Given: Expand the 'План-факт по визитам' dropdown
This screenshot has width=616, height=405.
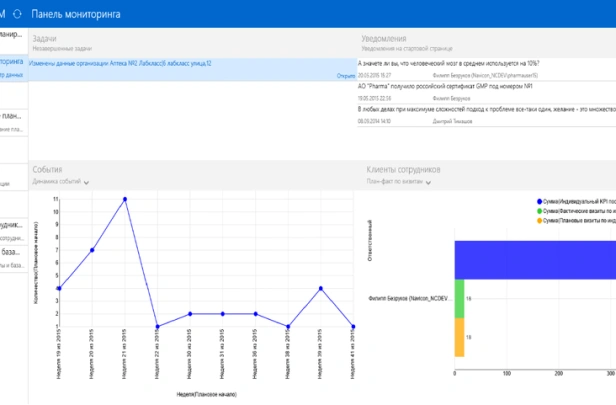Looking at the screenshot, I should (x=438, y=182).
